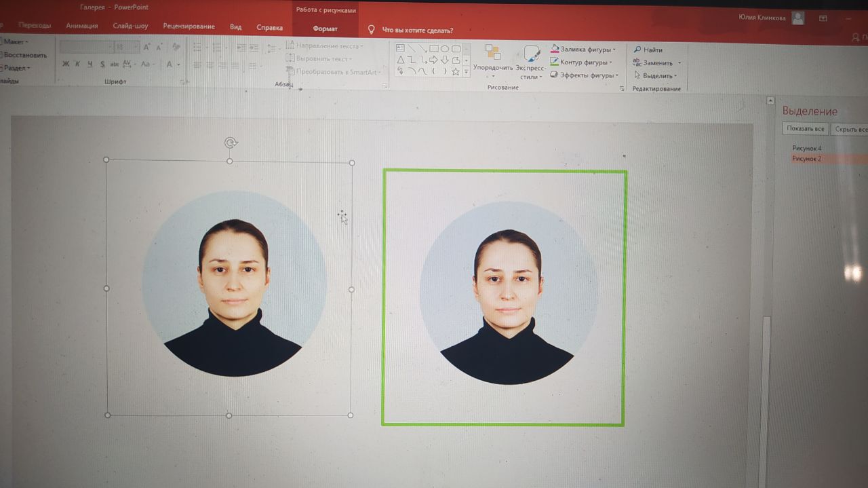
Task: Click the bulleted list button
Action: coord(197,47)
